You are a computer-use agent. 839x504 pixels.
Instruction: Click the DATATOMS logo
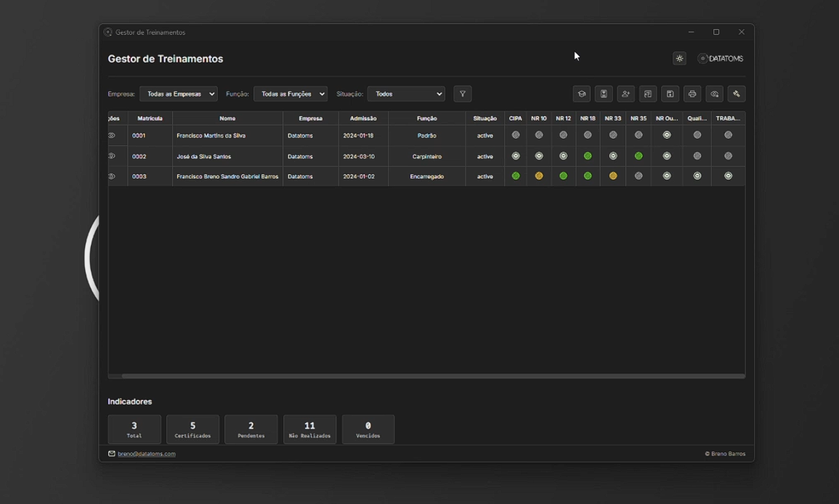(721, 59)
